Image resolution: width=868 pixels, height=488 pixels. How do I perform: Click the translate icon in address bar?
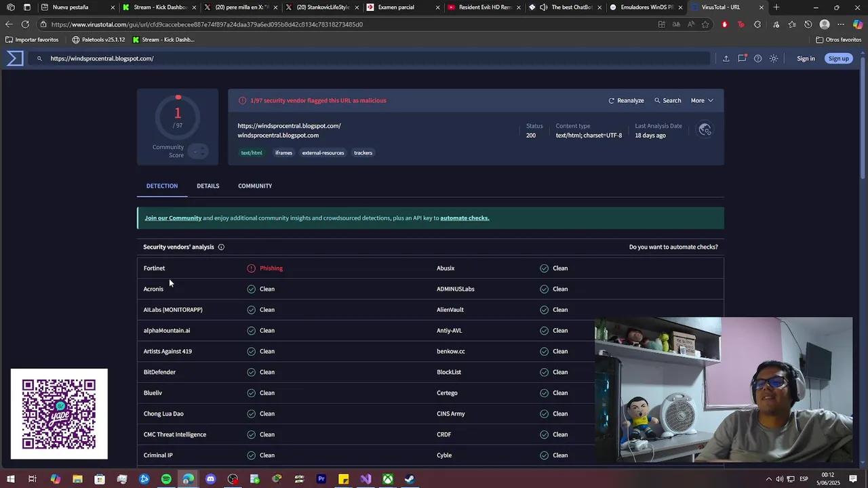pos(676,24)
